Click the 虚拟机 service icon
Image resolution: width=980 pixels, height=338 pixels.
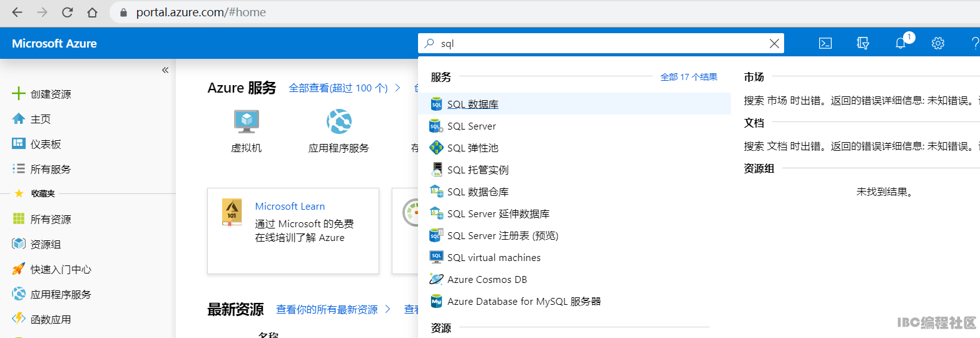pyautogui.click(x=247, y=121)
